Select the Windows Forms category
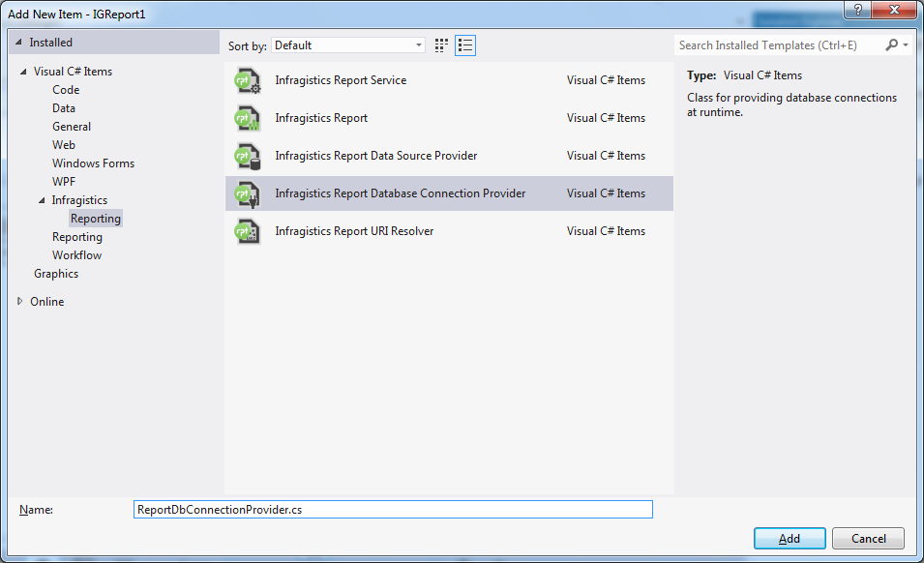 93,163
